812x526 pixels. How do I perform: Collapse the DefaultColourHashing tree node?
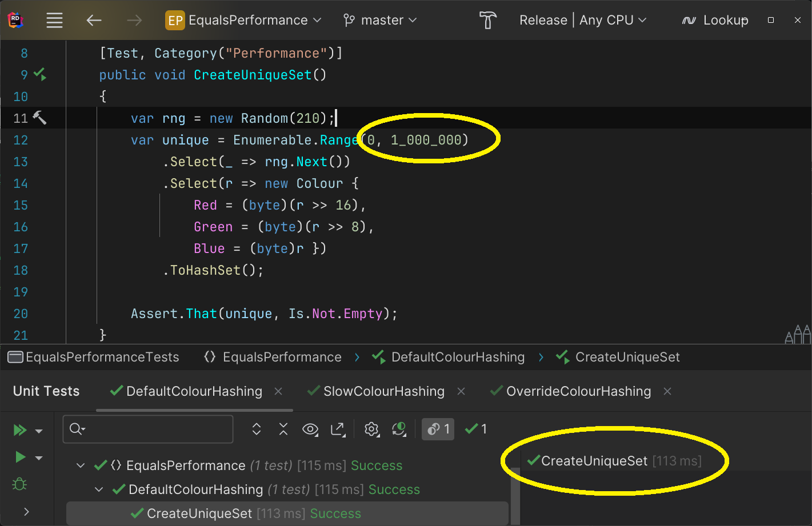pos(99,489)
